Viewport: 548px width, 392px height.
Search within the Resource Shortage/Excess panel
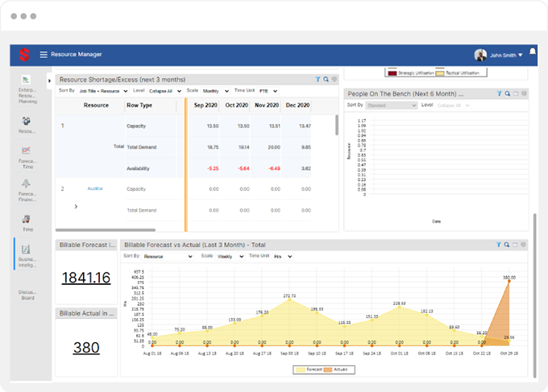(x=326, y=79)
